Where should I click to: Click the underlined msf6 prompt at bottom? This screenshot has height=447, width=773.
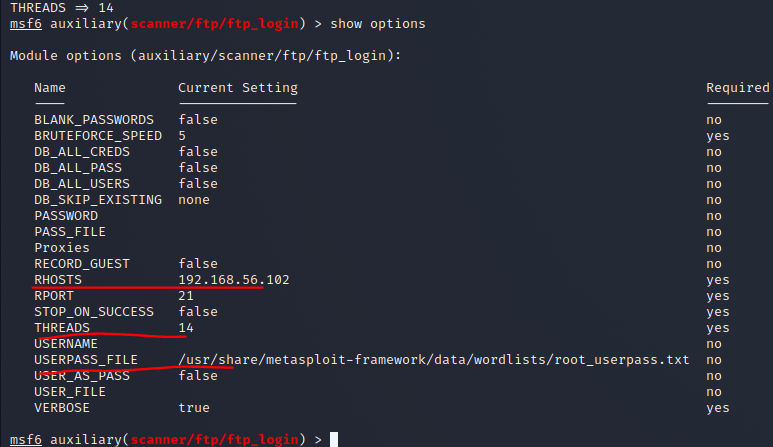click(26, 439)
